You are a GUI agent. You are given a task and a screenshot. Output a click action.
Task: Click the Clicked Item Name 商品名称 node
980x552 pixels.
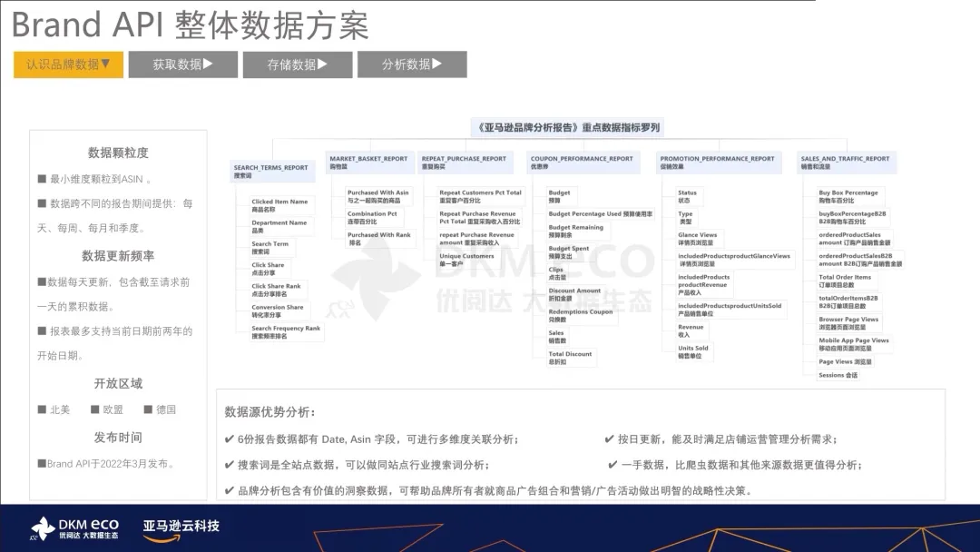pyautogui.click(x=280, y=206)
